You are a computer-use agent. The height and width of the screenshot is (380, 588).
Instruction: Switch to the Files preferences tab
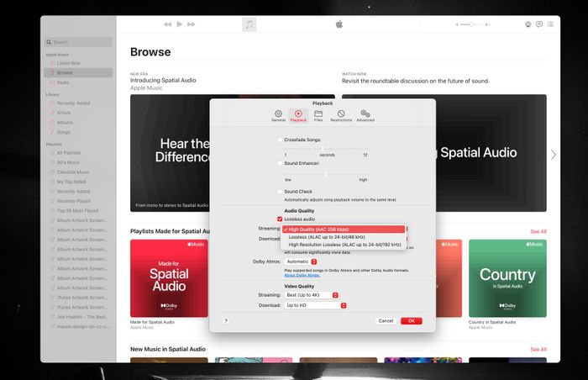[x=318, y=116]
